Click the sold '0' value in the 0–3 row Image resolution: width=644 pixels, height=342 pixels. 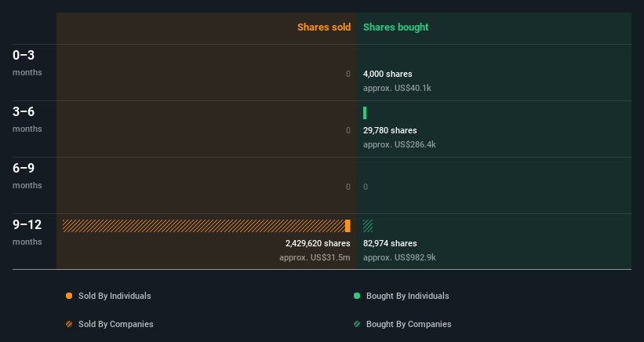click(x=348, y=74)
